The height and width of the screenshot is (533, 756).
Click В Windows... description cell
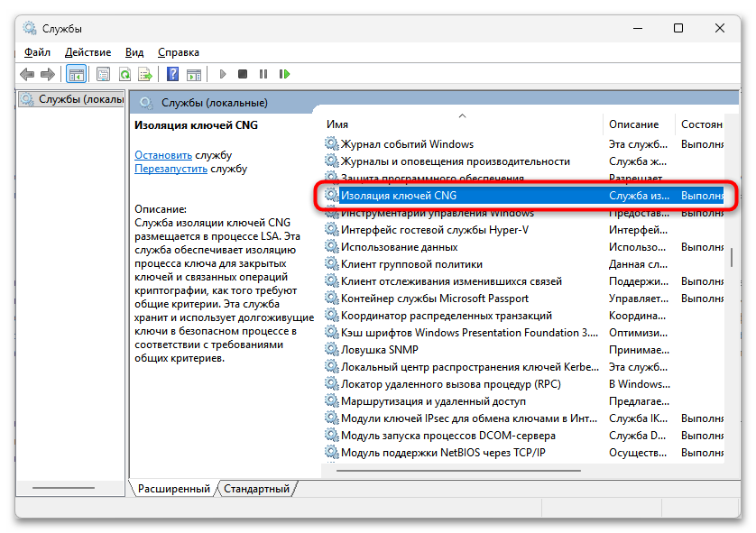pyautogui.click(x=640, y=383)
